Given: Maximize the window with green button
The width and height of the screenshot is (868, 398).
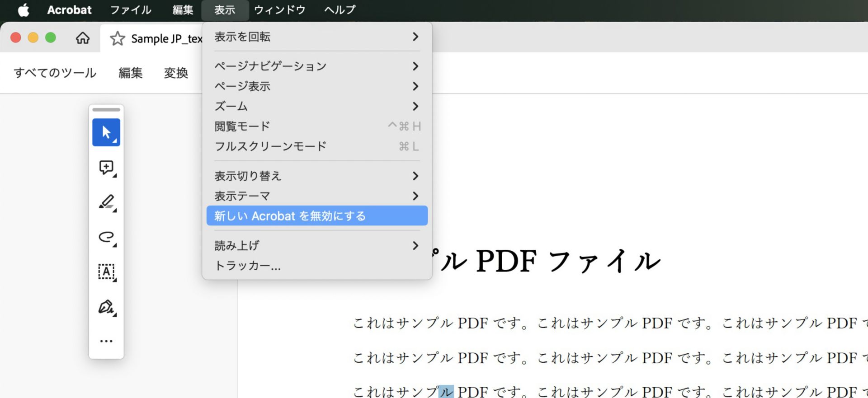Looking at the screenshot, I should pyautogui.click(x=51, y=37).
